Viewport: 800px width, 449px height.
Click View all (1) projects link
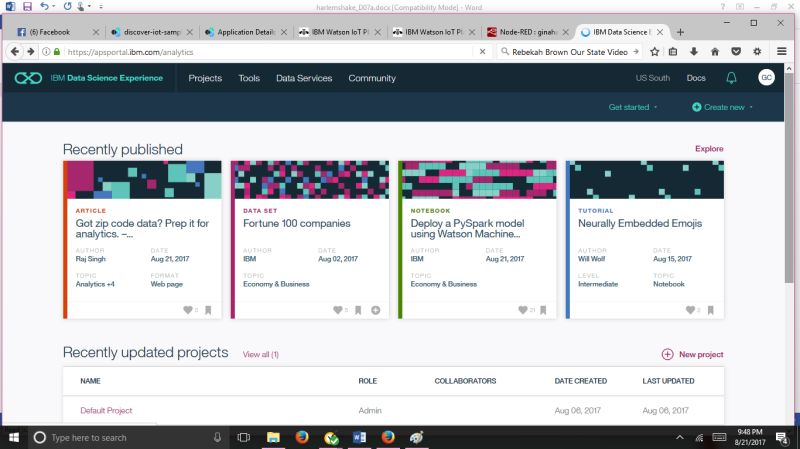(261, 354)
